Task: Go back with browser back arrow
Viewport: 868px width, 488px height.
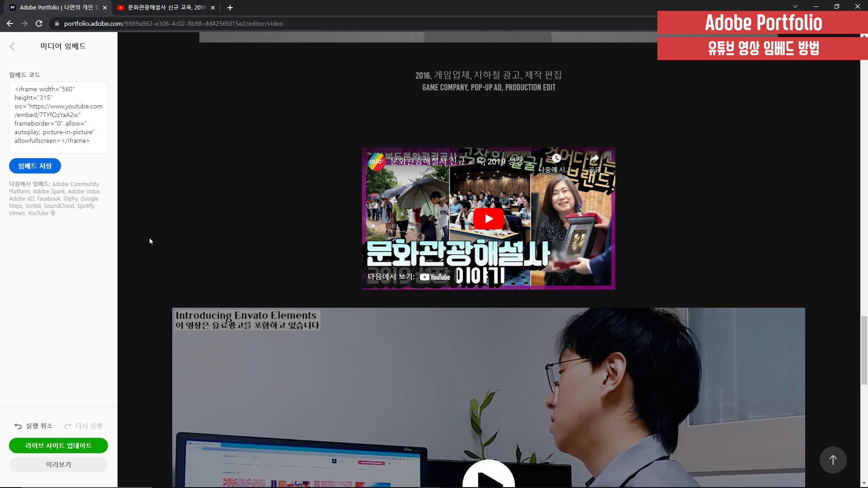Action: 10,23
